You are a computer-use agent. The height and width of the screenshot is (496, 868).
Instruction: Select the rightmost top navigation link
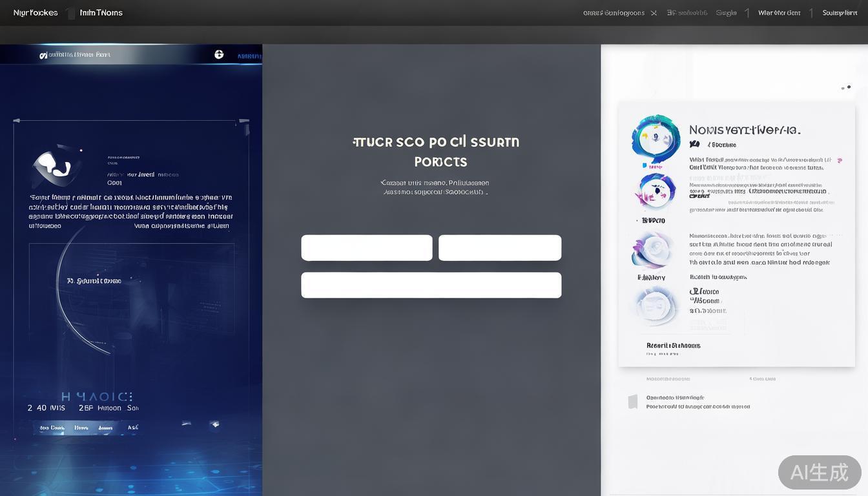(x=840, y=13)
